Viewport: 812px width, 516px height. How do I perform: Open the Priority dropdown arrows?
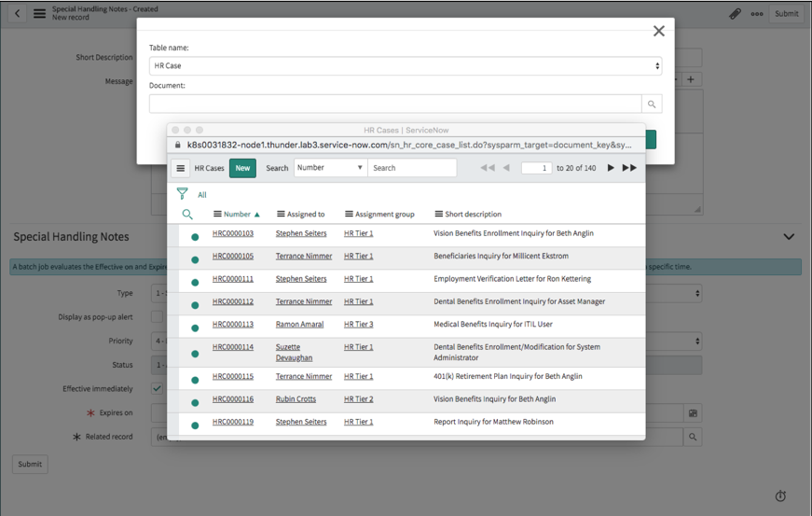click(x=697, y=341)
